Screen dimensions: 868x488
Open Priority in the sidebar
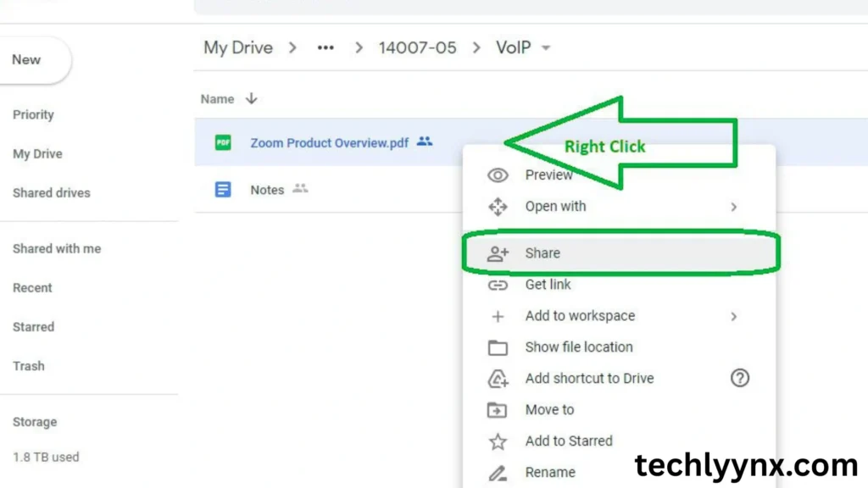(33, 114)
